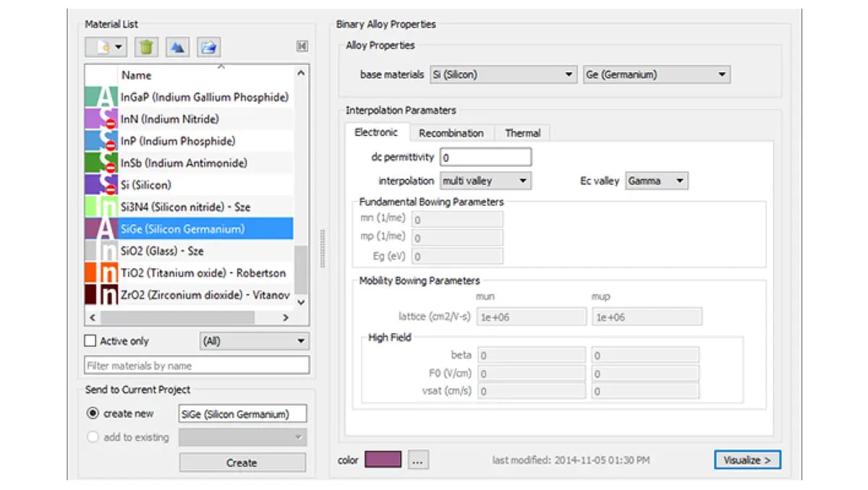Click the new material name field
This screenshot has width=868, height=490.
[242, 414]
